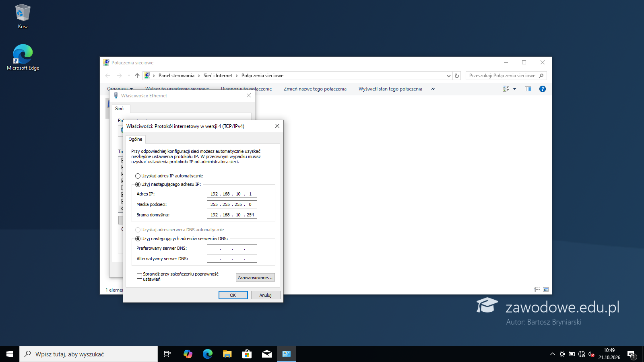Expand more toolbar commands chevron
The image size is (644, 362).
(x=433, y=89)
